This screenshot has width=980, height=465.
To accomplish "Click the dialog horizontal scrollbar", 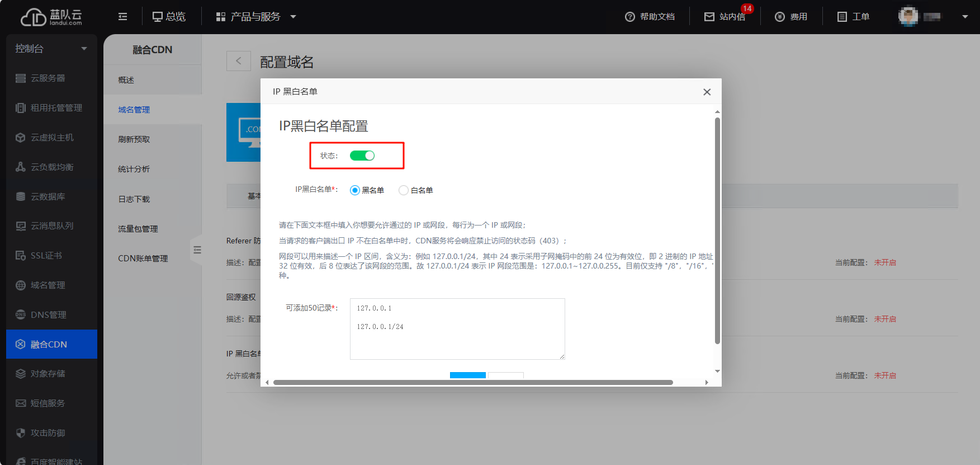I will [x=473, y=383].
